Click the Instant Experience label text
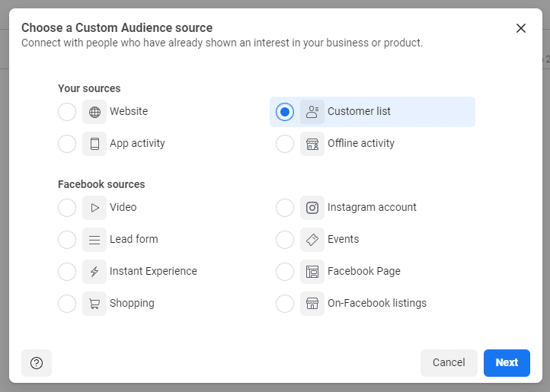Screen dimensions: 550x392 click(x=153, y=272)
